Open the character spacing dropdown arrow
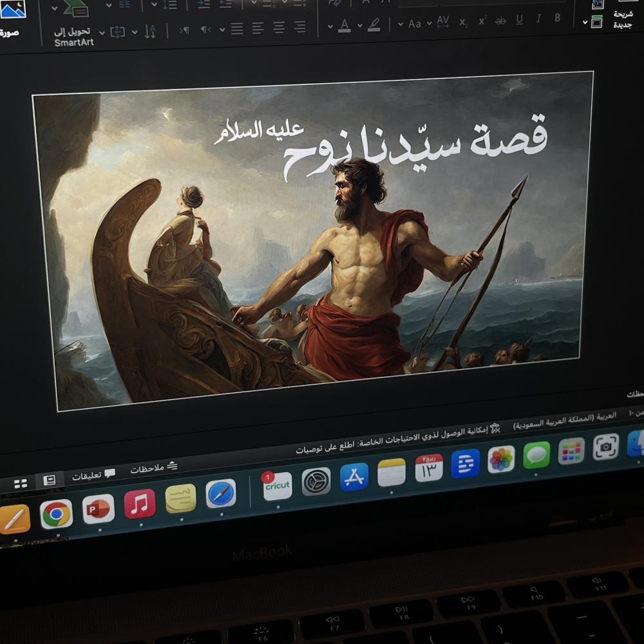The image size is (644, 644). pos(429,23)
